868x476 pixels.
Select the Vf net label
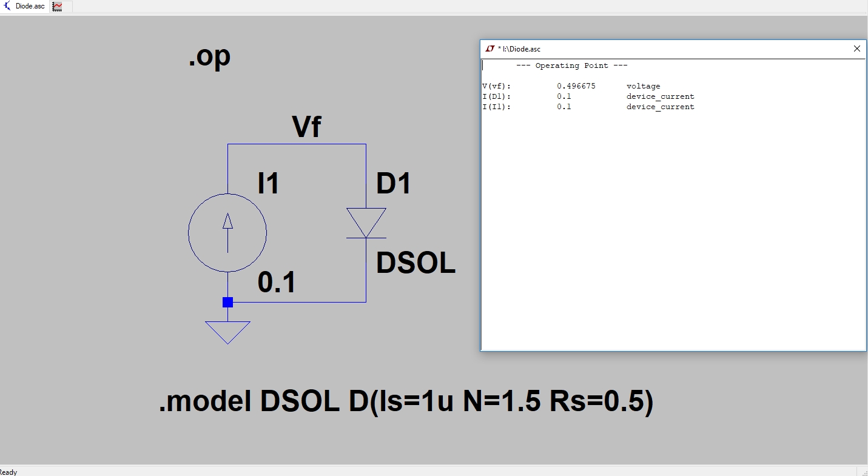[306, 127]
